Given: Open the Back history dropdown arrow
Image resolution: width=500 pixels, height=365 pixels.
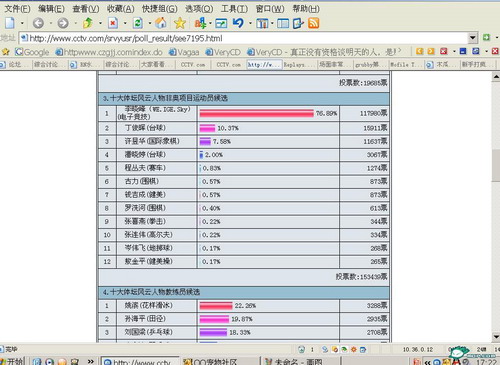Looking at the screenshot, I should [51, 23].
